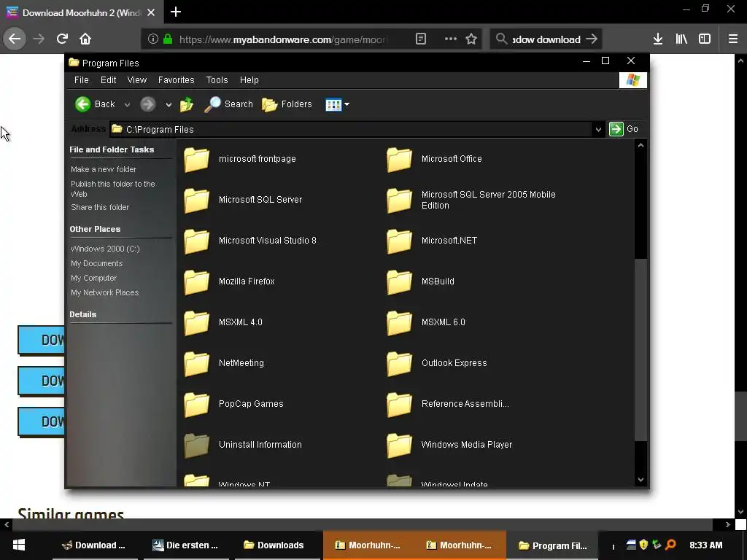The image size is (747, 560).
Task: Click Firefox reload page icon
Action: tap(62, 39)
